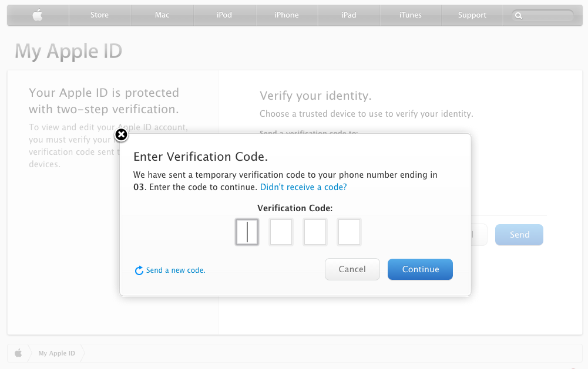Image resolution: width=588 pixels, height=369 pixels.
Task: Focus the first verification code digit box
Action: 247,232
